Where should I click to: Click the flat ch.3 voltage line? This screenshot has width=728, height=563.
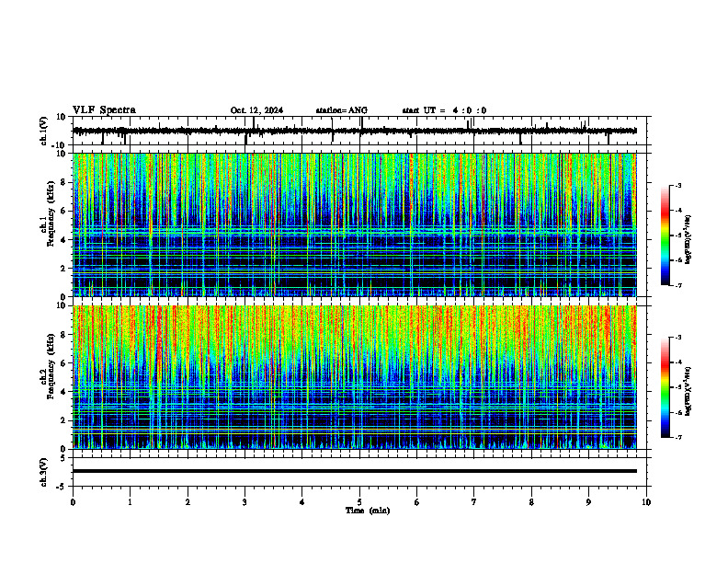[355, 471]
